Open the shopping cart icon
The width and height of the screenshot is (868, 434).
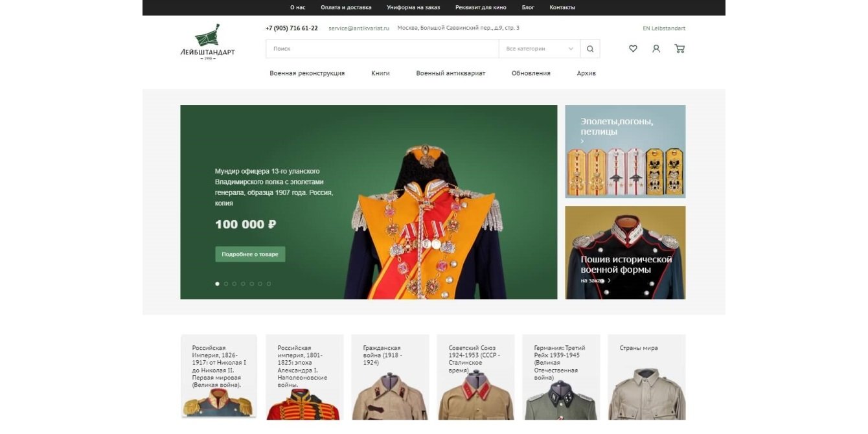pyautogui.click(x=680, y=49)
